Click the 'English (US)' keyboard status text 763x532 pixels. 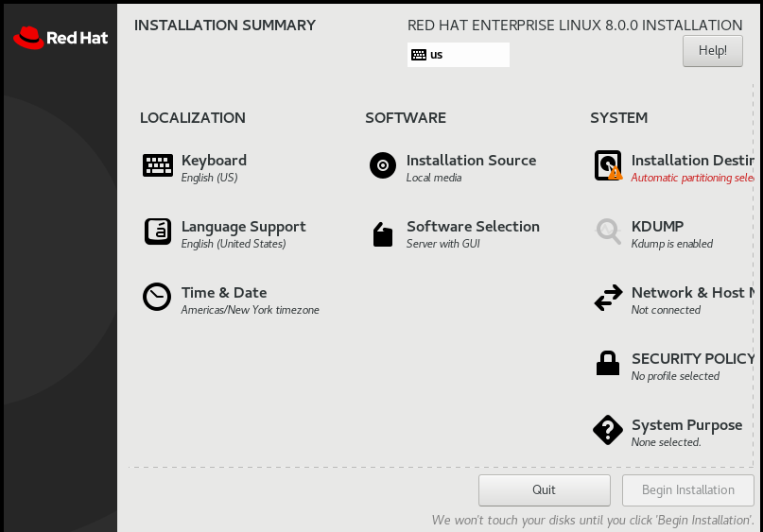tap(209, 178)
